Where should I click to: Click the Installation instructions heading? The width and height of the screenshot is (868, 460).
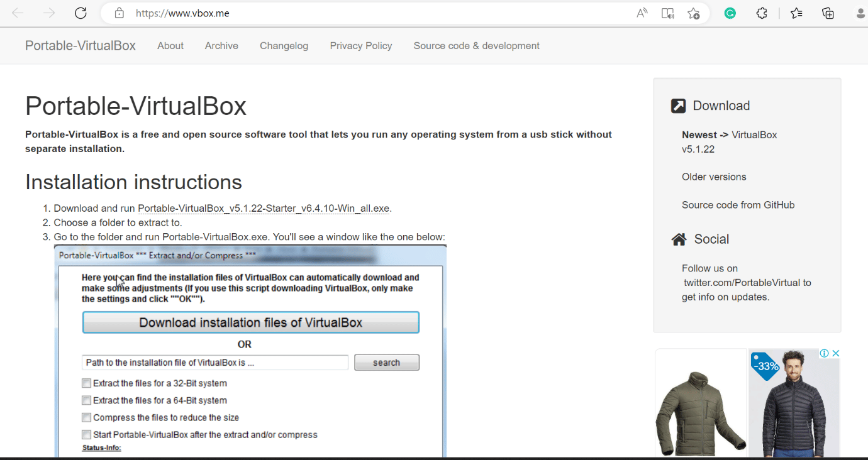point(133,182)
